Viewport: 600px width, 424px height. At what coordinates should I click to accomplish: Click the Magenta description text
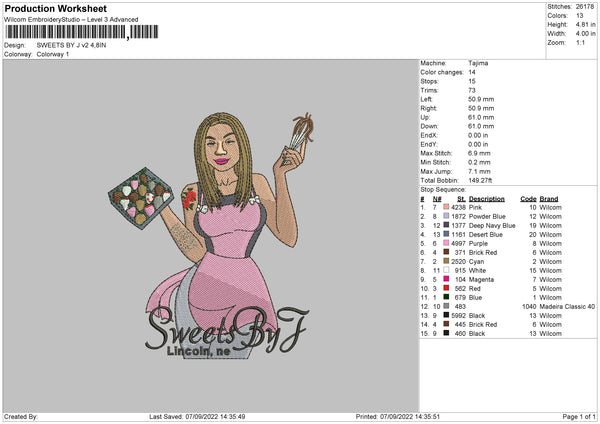coord(481,279)
